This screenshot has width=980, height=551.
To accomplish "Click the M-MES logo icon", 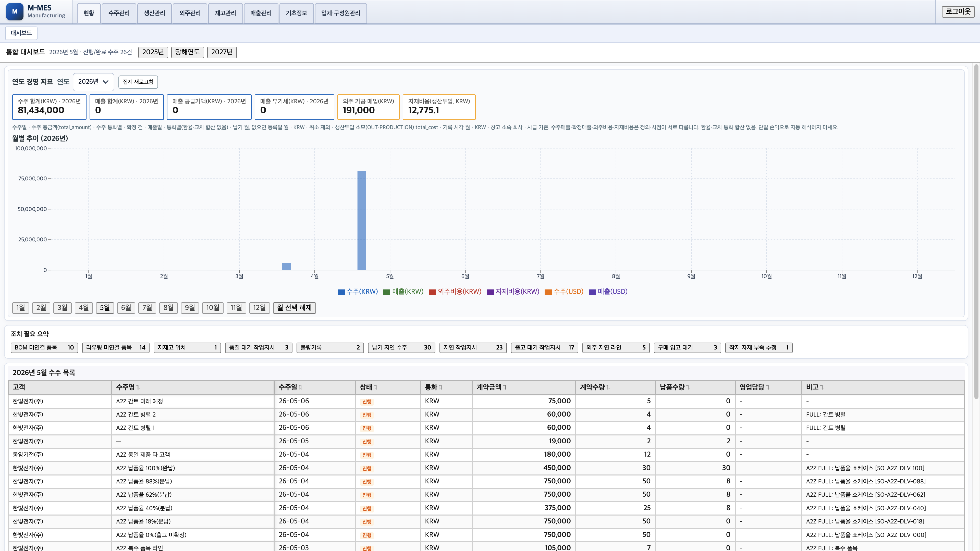I will pos(15,11).
